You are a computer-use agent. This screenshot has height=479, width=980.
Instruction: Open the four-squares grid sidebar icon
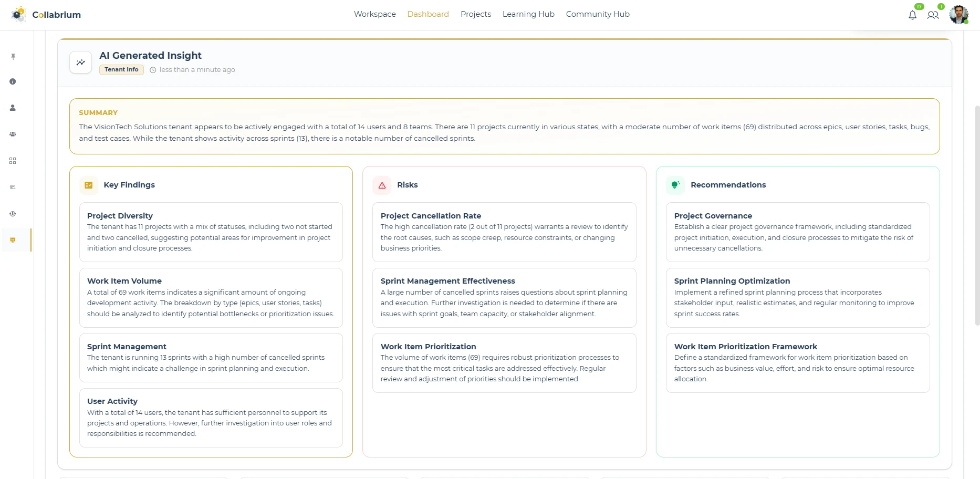pyautogui.click(x=13, y=161)
